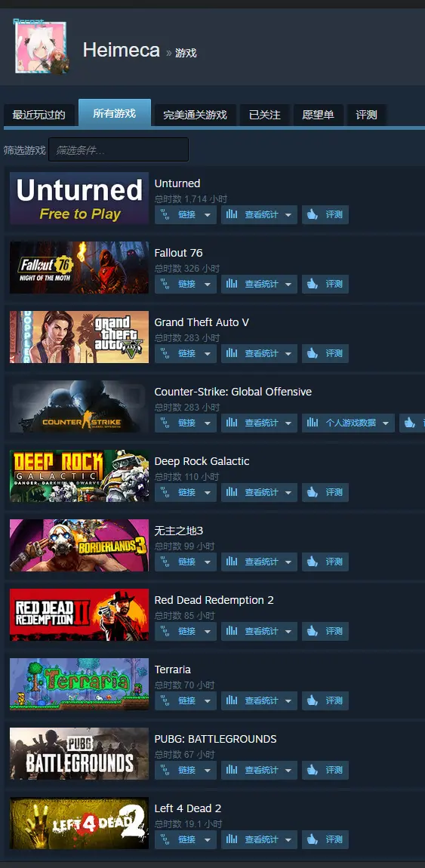Viewport: 425px width, 868px height.
Task: Switch to the 最近玩过的 tab
Action: pyautogui.click(x=38, y=115)
